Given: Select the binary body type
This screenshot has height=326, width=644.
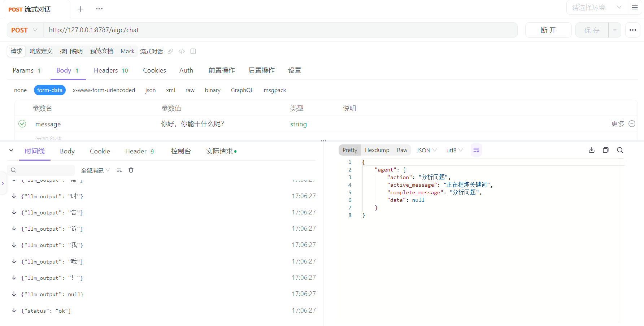Looking at the screenshot, I should click(213, 90).
